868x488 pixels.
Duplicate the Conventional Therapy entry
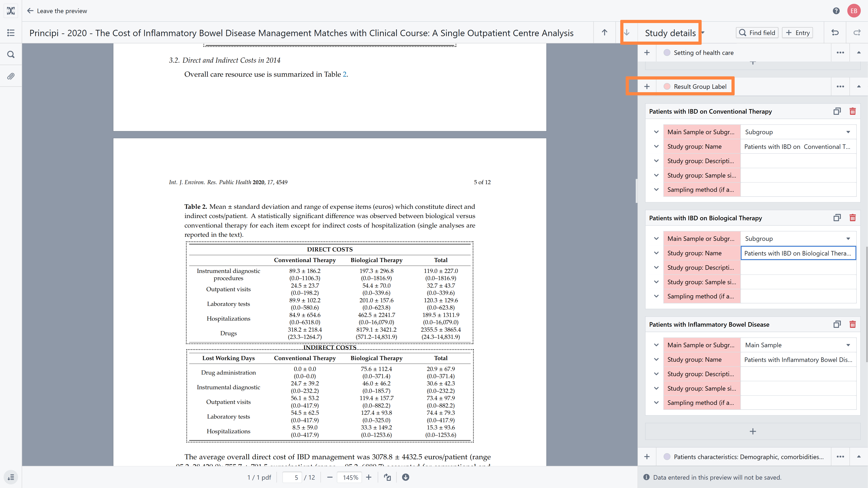[837, 111]
